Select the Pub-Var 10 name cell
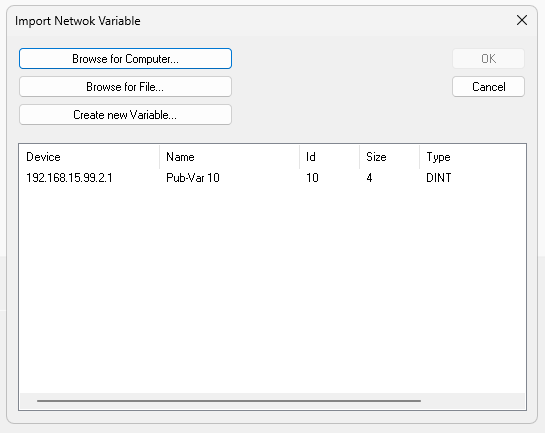 [193, 178]
